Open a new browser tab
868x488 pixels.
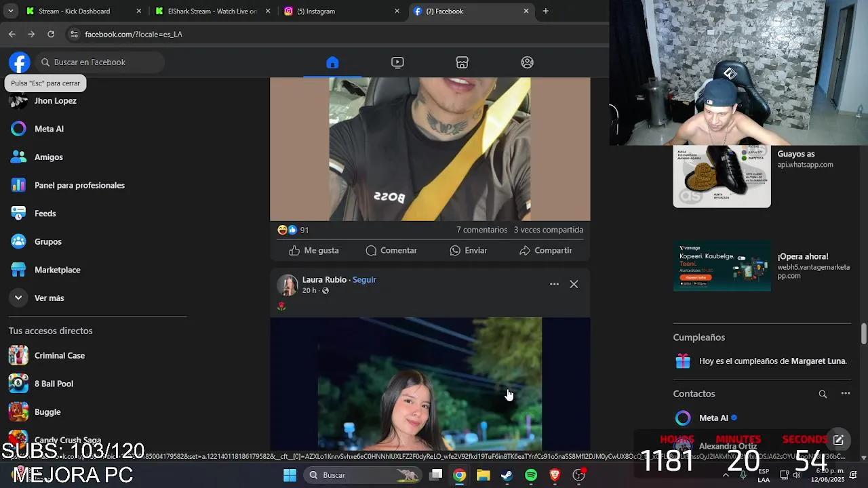(545, 11)
